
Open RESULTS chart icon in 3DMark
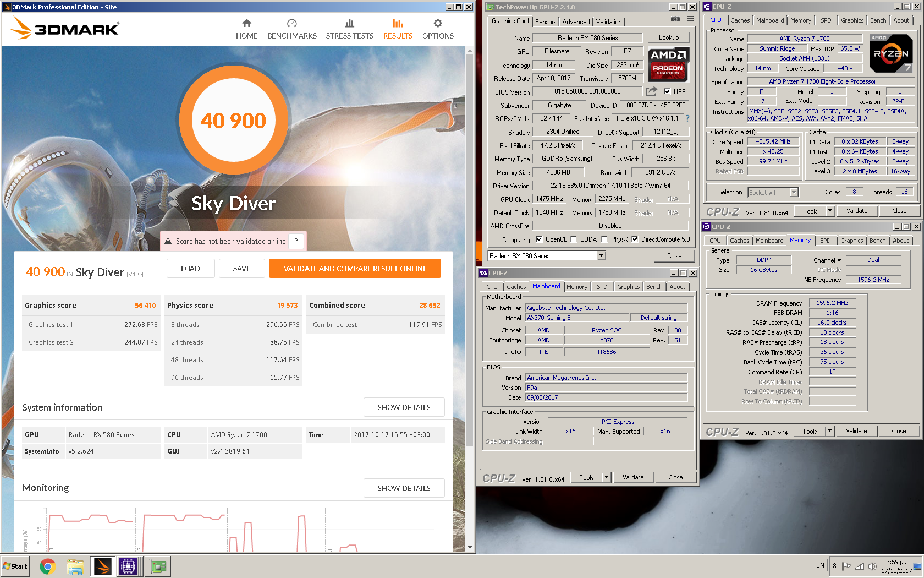pyautogui.click(x=398, y=23)
